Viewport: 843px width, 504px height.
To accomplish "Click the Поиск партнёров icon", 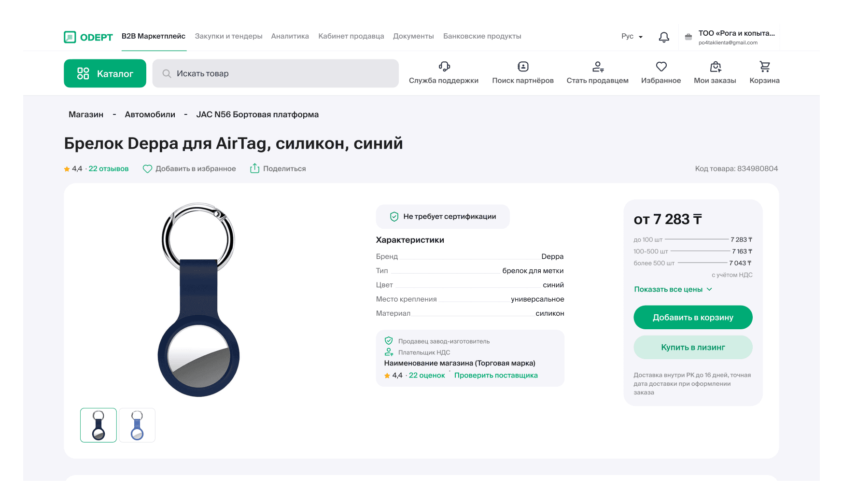I will click(x=523, y=66).
